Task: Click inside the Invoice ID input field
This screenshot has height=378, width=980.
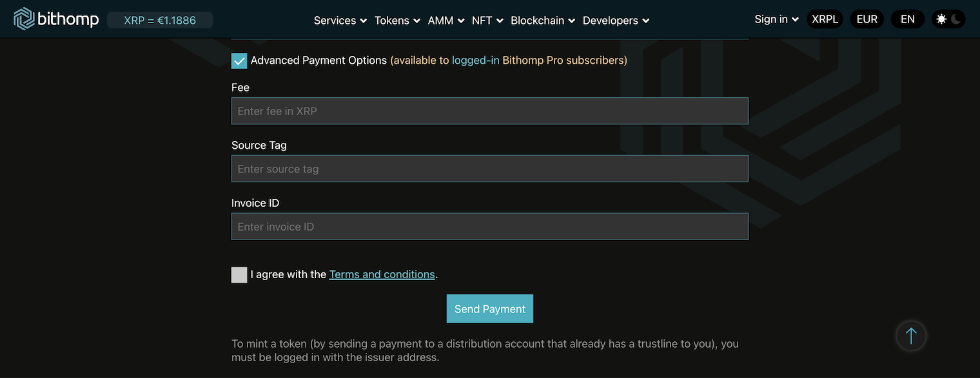Action: [490, 226]
